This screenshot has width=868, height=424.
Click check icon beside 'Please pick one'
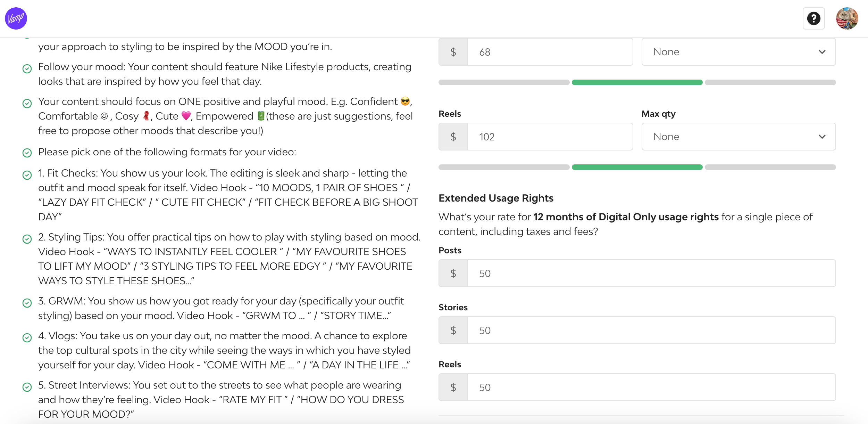point(27,153)
